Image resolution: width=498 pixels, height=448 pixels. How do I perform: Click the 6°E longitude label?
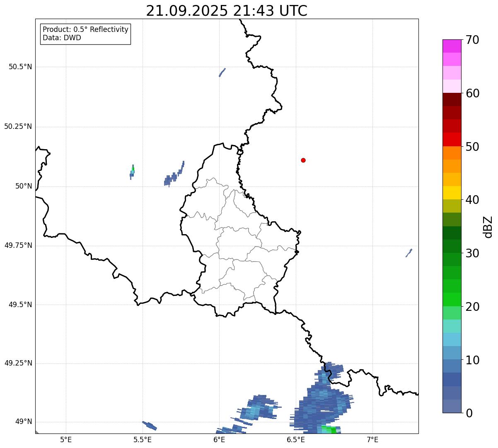click(x=219, y=439)
